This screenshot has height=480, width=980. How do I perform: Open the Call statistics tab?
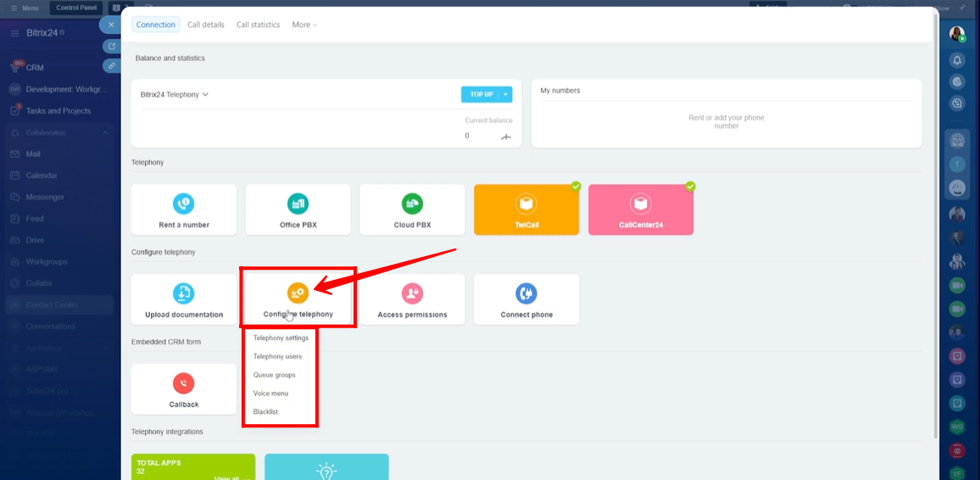click(258, 25)
